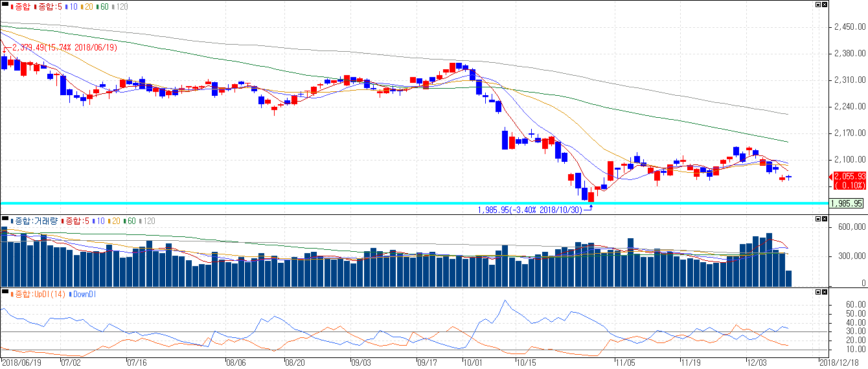Viewport: 868px width, 369px height.
Task: Click the 2,379.49 high price annotation
Action: click(x=65, y=47)
